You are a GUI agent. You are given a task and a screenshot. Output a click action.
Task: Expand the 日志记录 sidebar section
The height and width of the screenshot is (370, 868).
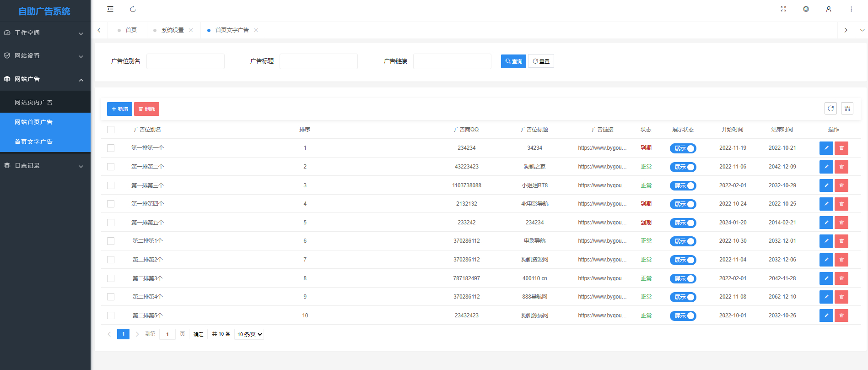point(45,166)
